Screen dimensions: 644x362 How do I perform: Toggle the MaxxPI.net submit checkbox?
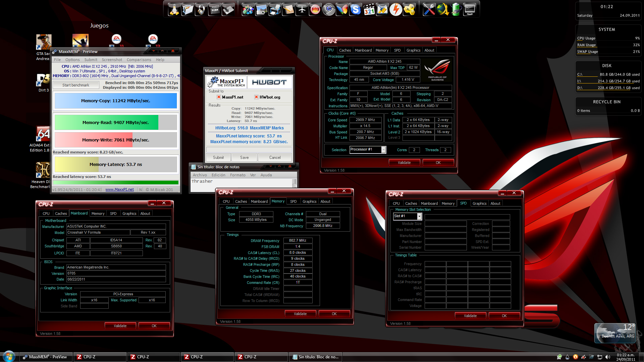pos(219,97)
